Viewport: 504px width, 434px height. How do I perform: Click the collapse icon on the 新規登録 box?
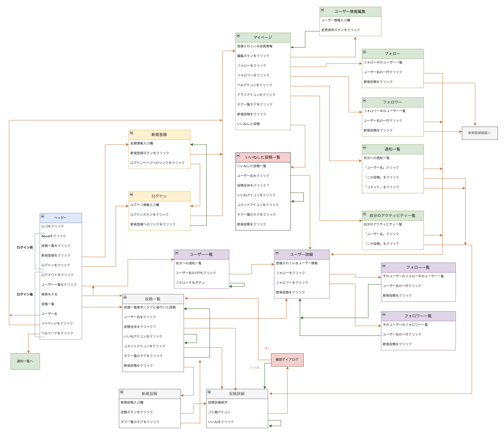131,134
